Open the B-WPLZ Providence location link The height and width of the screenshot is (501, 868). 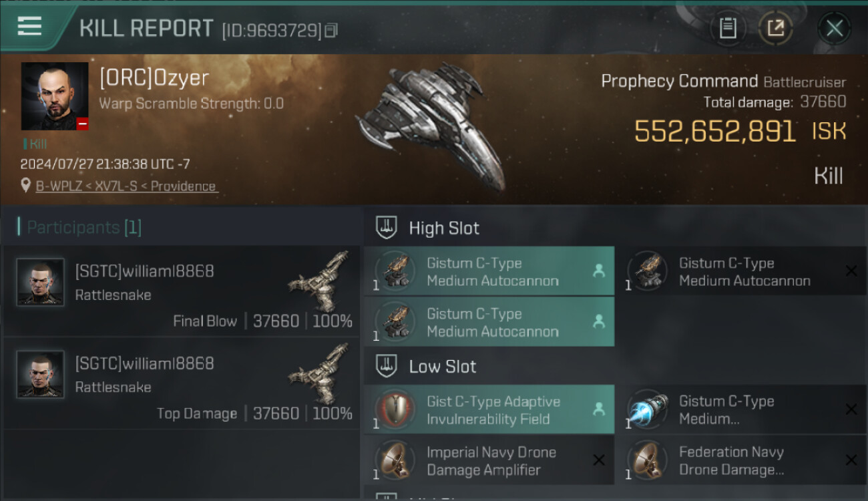(x=126, y=186)
